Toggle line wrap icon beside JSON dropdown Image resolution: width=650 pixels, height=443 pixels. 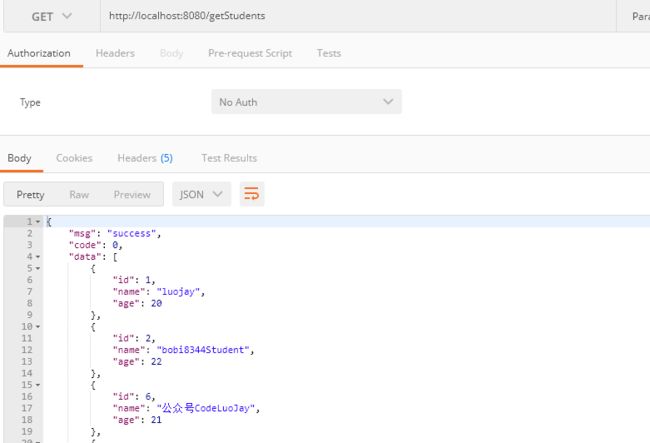(x=252, y=194)
